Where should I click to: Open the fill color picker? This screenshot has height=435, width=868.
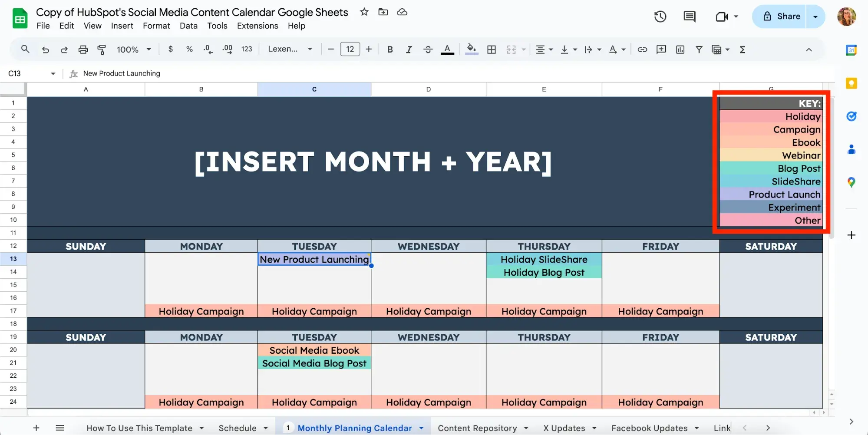click(471, 49)
